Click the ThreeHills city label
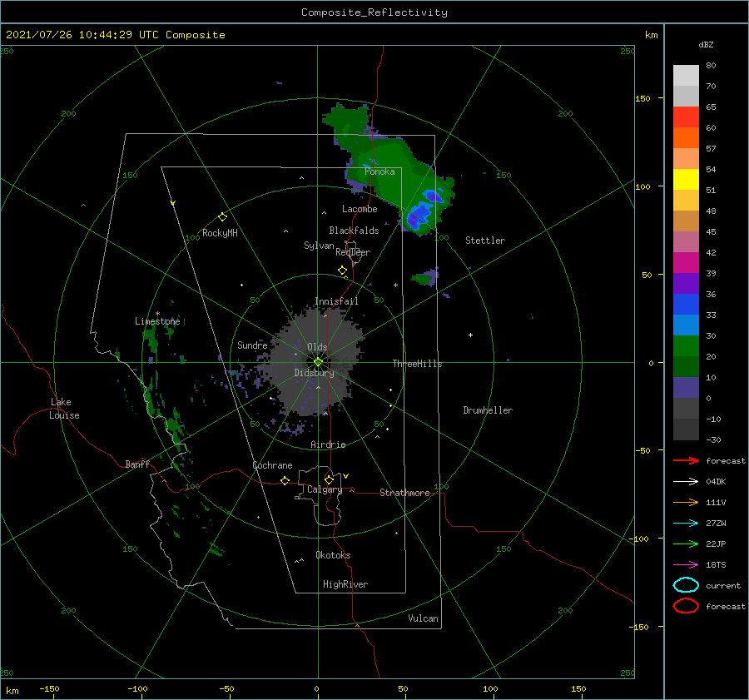The image size is (749, 700). tap(418, 364)
